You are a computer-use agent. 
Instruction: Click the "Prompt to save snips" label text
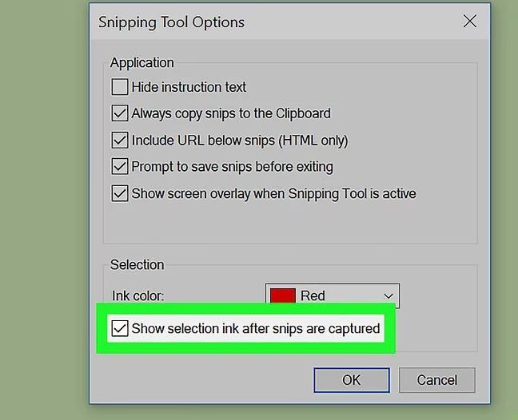coord(232,167)
